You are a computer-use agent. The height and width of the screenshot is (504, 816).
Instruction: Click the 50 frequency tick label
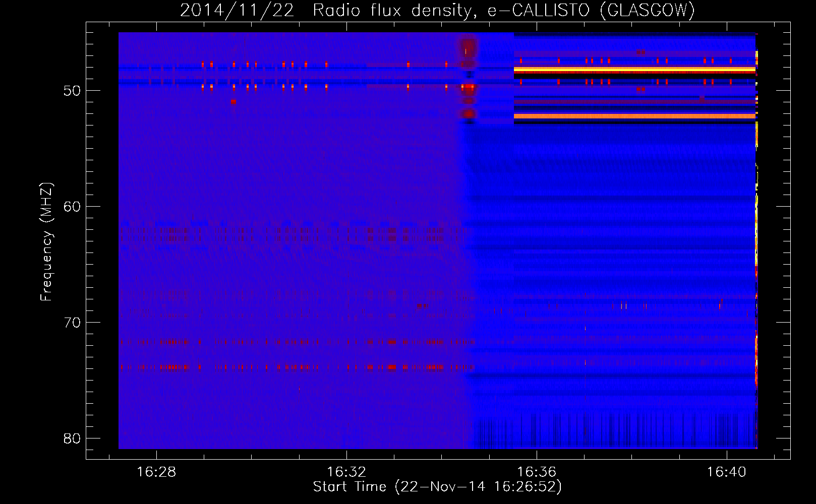coord(72,91)
